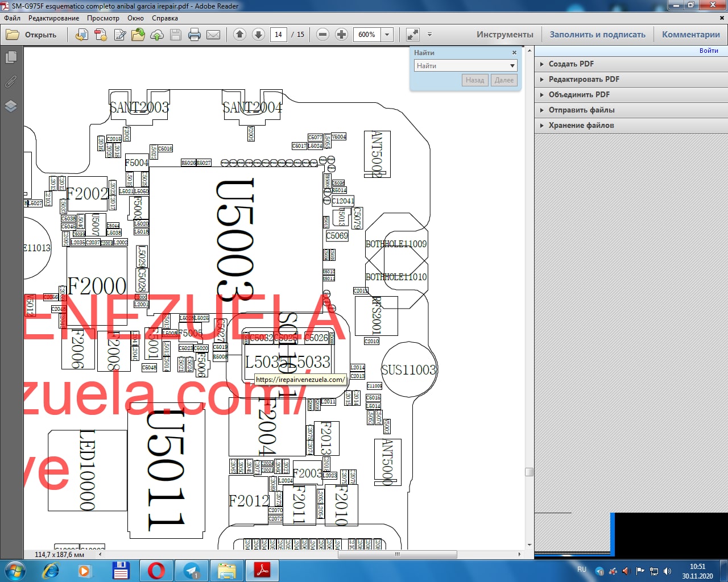Open the find options dropdown arrow
This screenshot has height=582, width=728.
[x=512, y=66]
